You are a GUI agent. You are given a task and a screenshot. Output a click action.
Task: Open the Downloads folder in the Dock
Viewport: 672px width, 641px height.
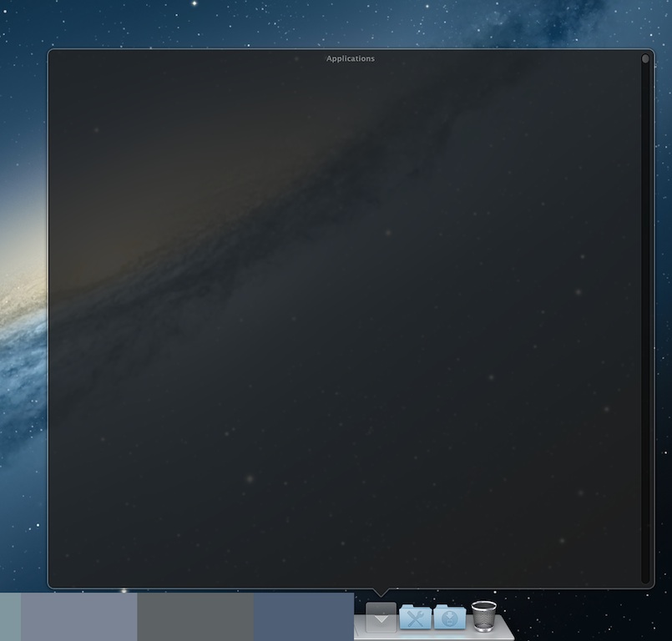[450, 617]
